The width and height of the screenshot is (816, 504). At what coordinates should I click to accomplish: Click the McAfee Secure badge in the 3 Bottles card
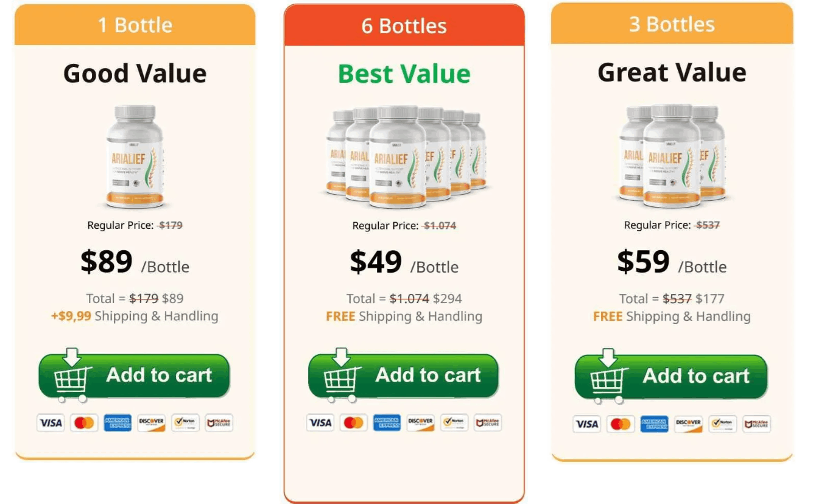click(756, 424)
